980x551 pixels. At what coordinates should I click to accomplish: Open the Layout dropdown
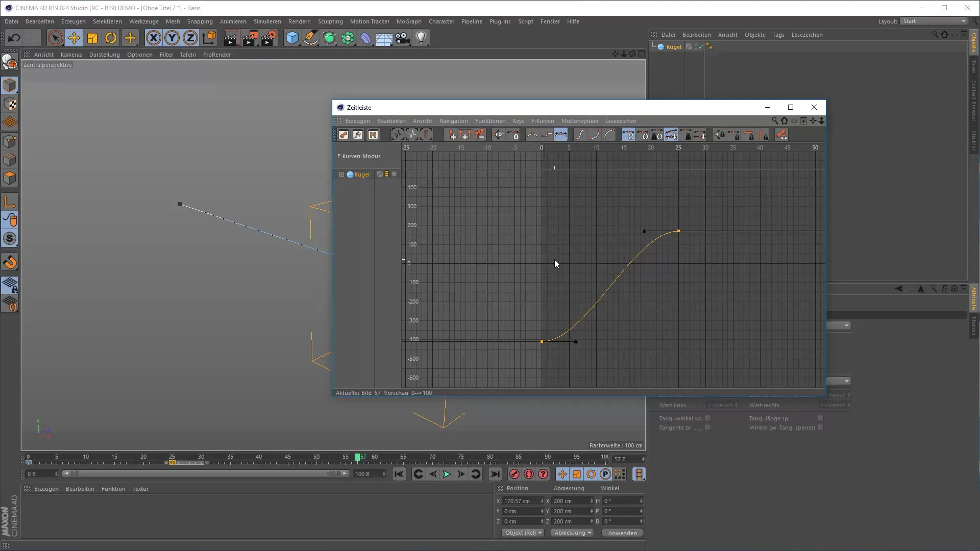click(x=934, y=21)
